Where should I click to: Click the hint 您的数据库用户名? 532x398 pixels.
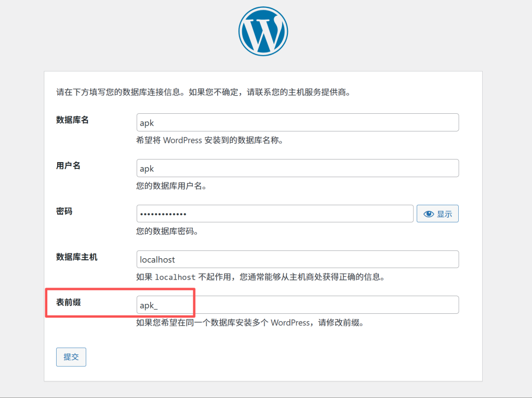coord(171,186)
